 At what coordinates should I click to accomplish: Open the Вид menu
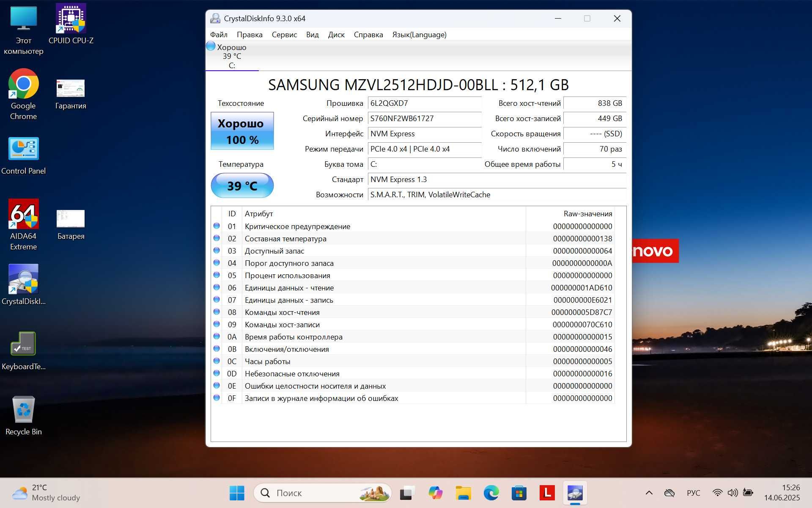(x=312, y=35)
